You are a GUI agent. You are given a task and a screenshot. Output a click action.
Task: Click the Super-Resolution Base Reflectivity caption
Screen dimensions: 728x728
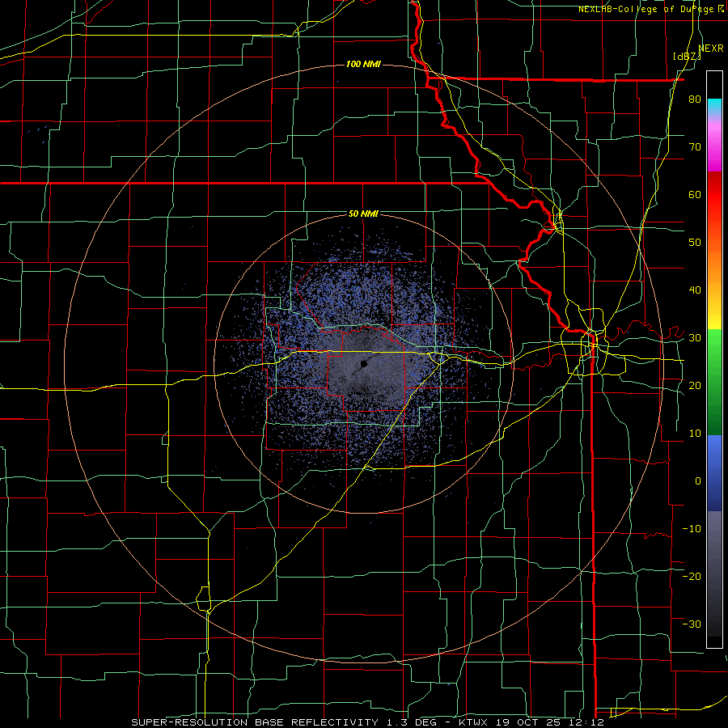click(255, 722)
